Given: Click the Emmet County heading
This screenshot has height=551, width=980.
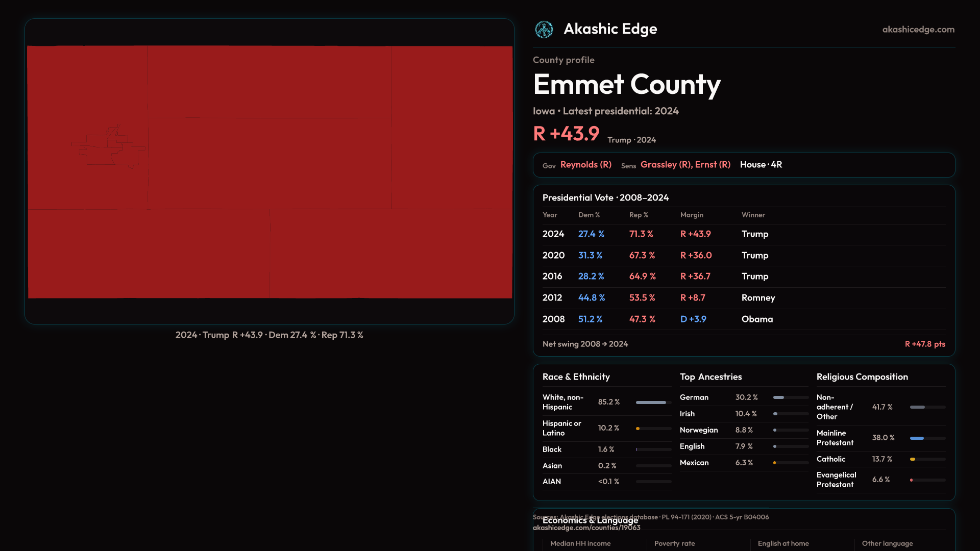Looking at the screenshot, I should tap(626, 85).
